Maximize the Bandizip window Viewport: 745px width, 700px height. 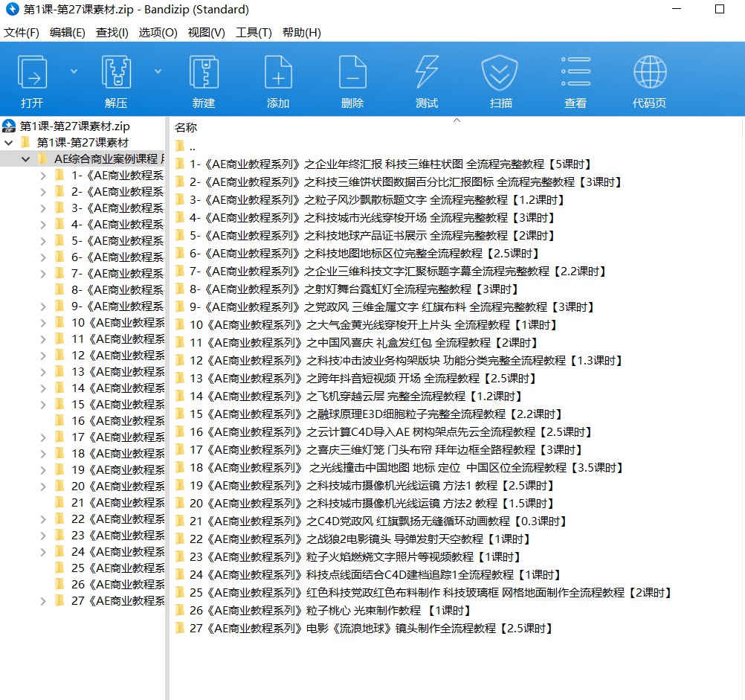pyautogui.click(x=720, y=9)
